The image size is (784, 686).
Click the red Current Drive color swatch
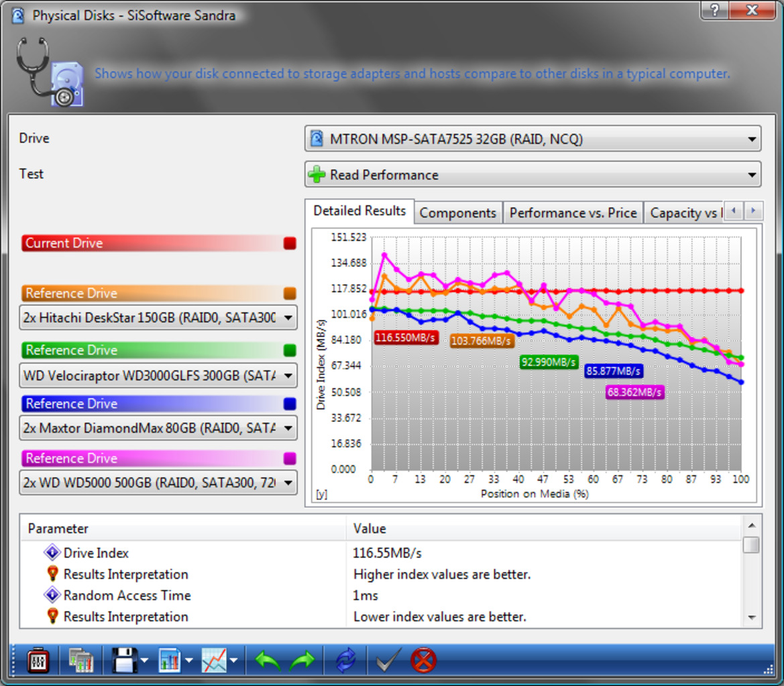[290, 243]
